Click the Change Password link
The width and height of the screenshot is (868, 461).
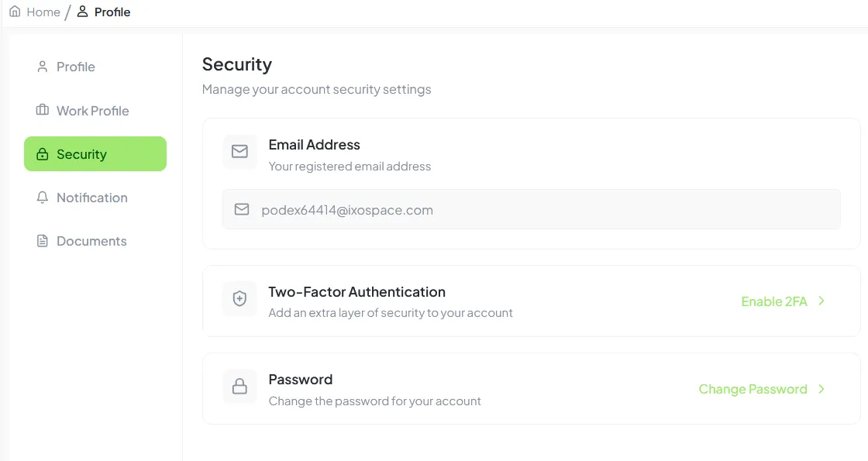(x=753, y=389)
